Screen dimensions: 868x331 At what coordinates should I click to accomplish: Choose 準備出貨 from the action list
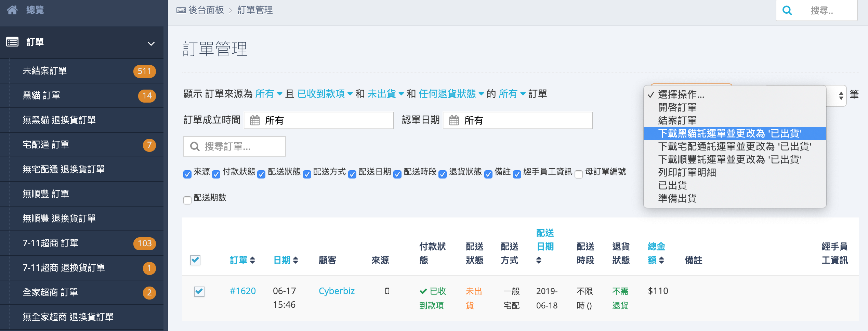[735, 198]
